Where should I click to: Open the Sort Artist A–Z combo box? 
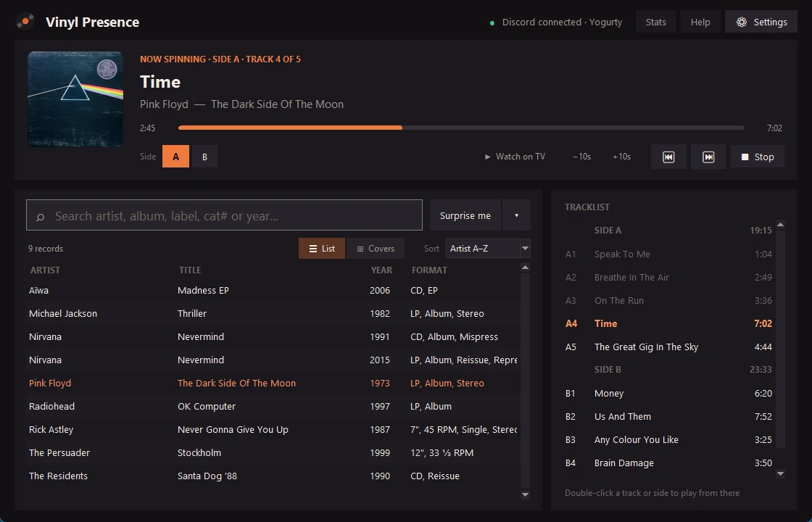pyautogui.click(x=488, y=249)
